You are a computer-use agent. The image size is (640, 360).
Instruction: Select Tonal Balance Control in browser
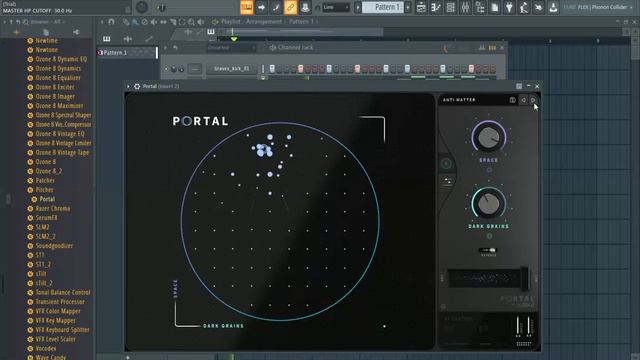point(62,293)
